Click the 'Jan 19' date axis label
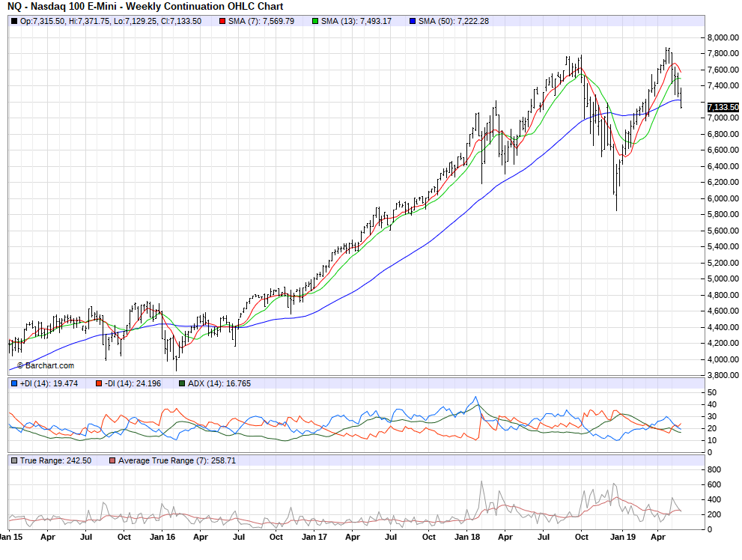 (x=623, y=538)
